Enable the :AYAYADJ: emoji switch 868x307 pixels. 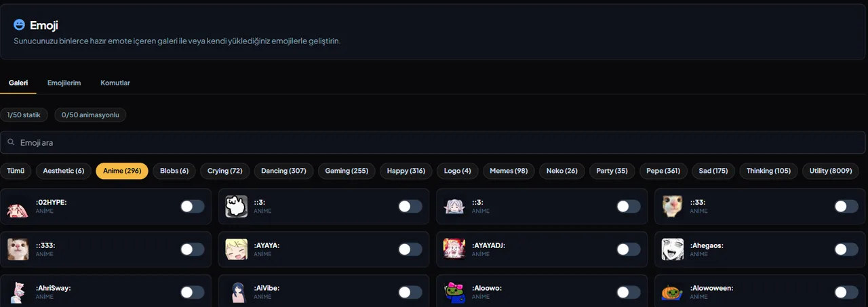click(629, 249)
